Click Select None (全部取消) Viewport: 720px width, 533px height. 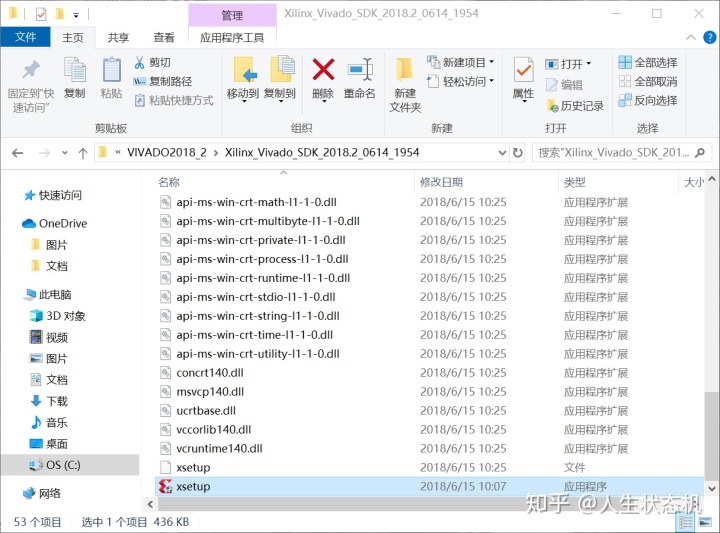[648, 82]
